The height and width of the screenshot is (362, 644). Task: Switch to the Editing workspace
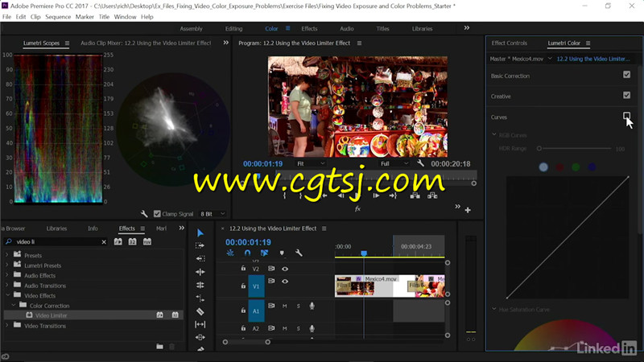(233, 29)
